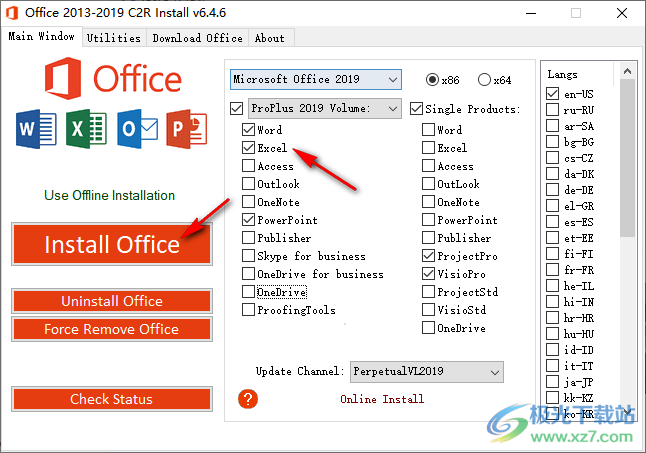Check the hi-IN language
Image resolution: width=646 pixels, height=453 pixels.
(x=552, y=302)
